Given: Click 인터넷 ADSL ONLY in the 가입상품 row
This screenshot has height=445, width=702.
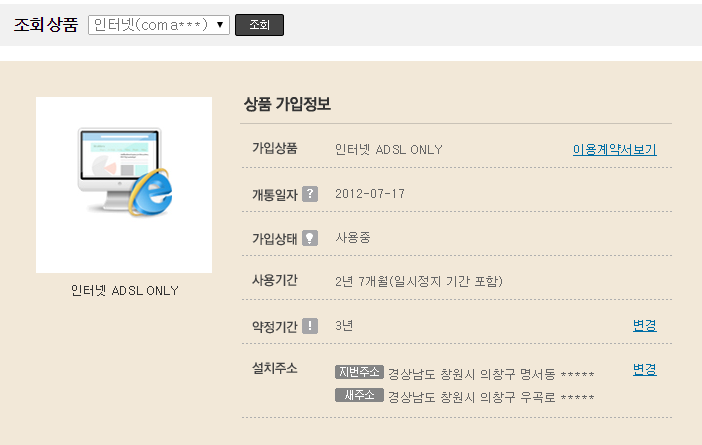Looking at the screenshot, I should (x=388, y=150).
